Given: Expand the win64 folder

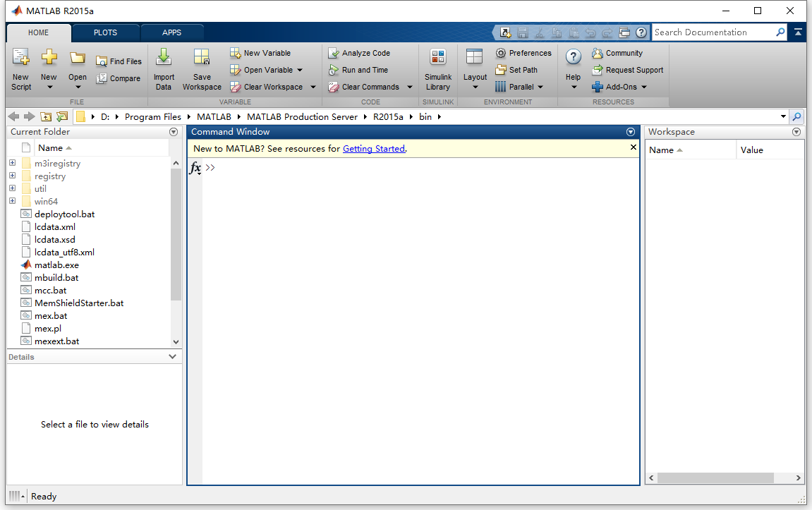Looking at the screenshot, I should pyautogui.click(x=13, y=201).
